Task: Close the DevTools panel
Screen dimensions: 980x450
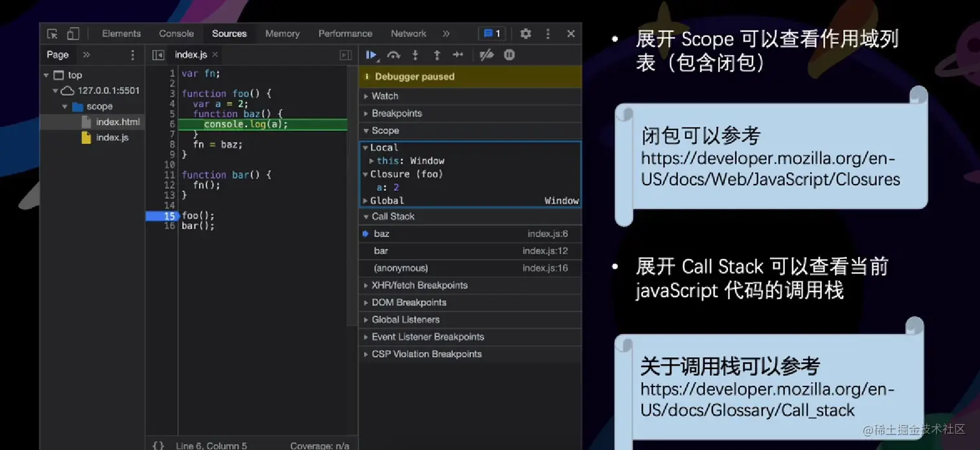Action: 571,34
